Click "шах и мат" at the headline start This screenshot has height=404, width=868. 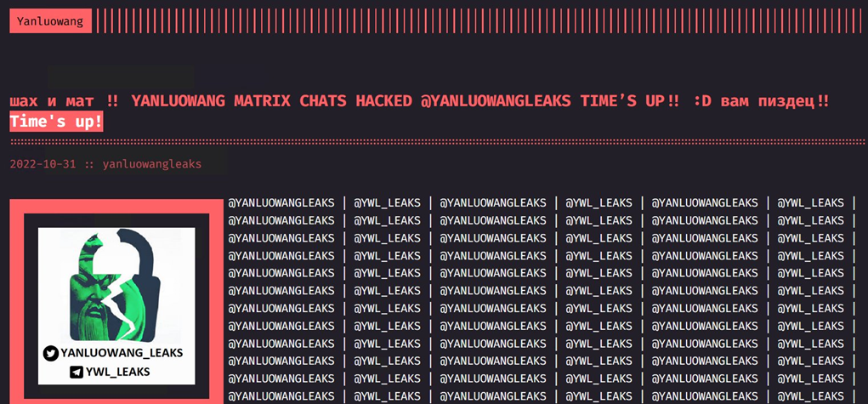pos(53,101)
